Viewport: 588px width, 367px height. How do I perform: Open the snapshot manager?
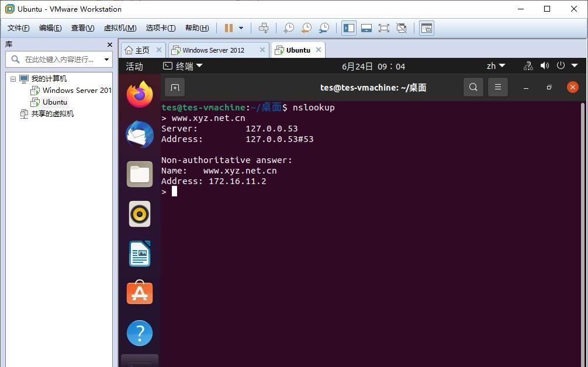pos(325,27)
